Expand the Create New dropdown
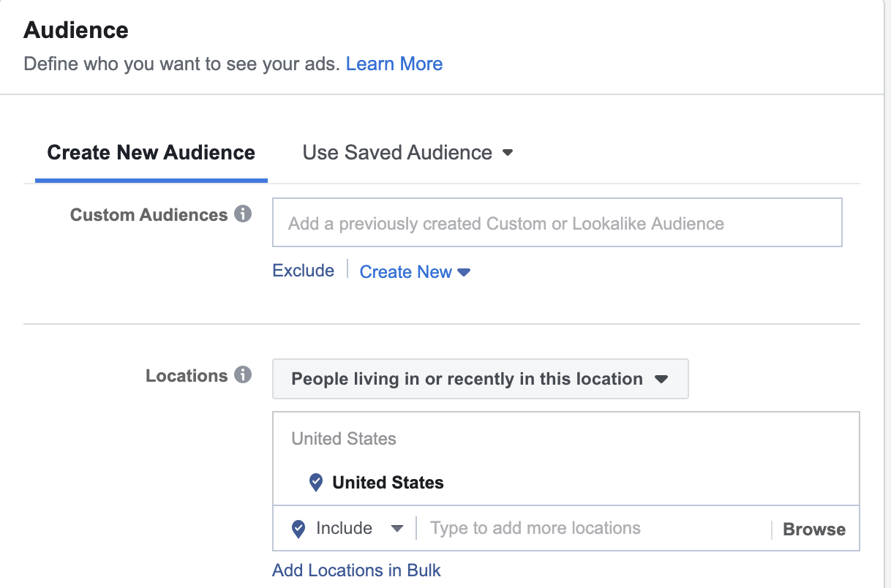This screenshot has height=588, width=891. pos(415,272)
